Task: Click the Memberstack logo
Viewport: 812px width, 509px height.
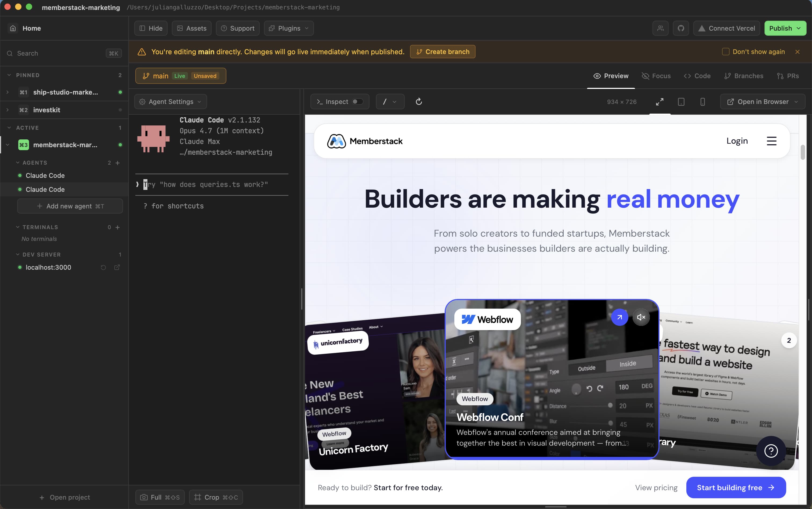Action: click(365, 141)
